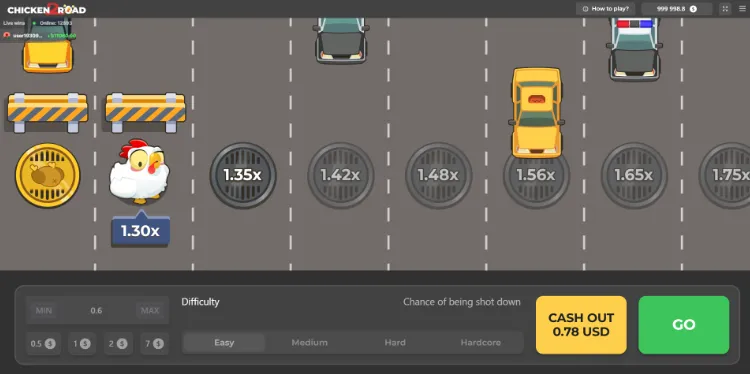
Task: Click the 1.42x manhole multiplier
Action: (340, 175)
